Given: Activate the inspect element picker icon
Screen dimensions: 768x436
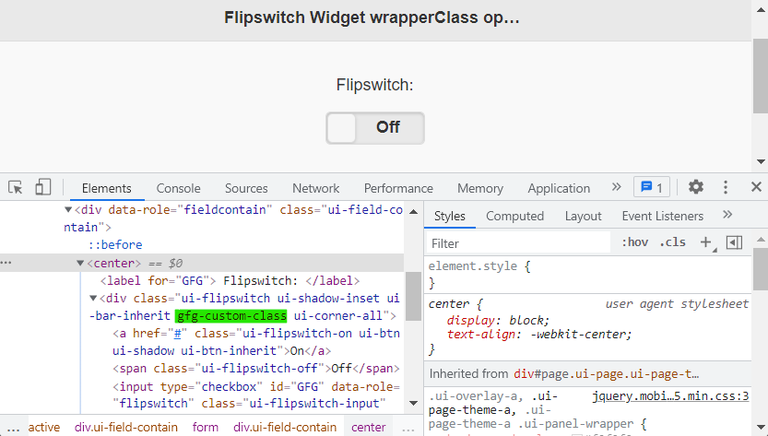Looking at the screenshot, I should (15, 187).
